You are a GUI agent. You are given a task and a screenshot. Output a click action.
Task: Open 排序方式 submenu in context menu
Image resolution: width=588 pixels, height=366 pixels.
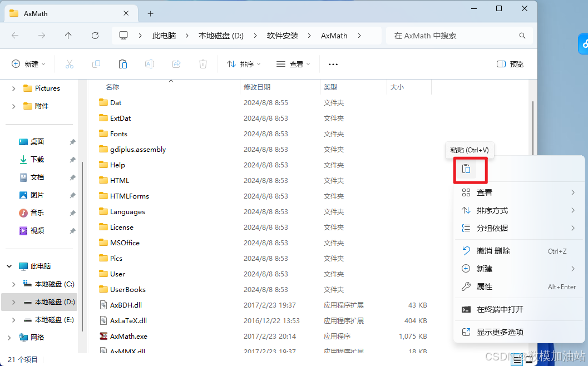[x=519, y=210]
